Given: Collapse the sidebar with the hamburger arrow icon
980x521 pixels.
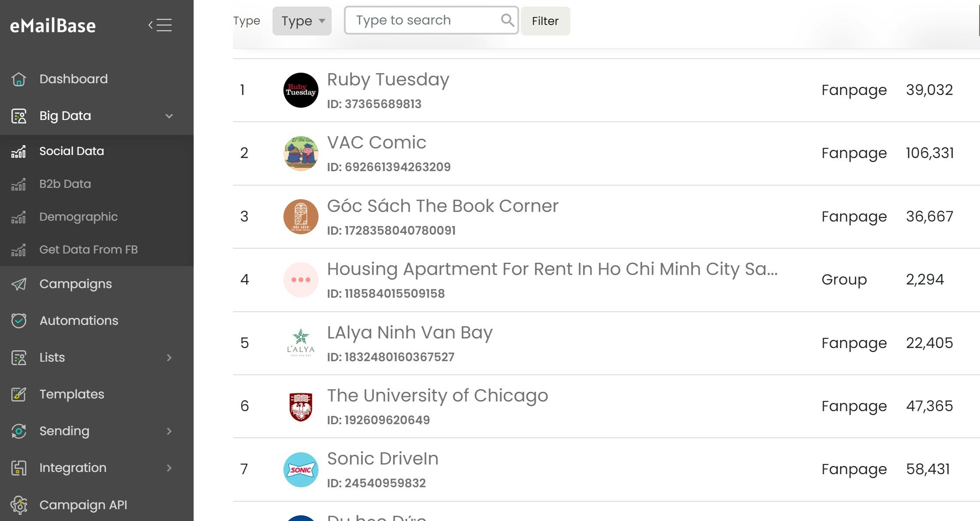Looking at the screenshot, I should (160, 25).
